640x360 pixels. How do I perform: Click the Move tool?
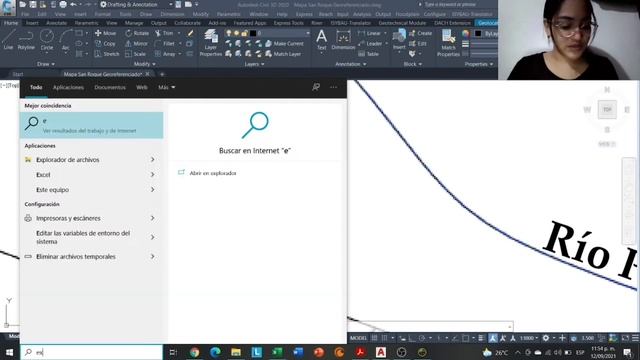(105, 33)
